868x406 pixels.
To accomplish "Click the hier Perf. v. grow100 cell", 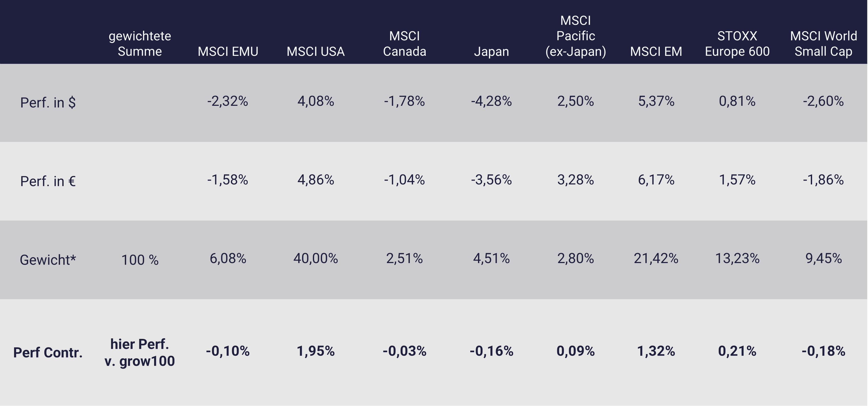I will [139, 352].
